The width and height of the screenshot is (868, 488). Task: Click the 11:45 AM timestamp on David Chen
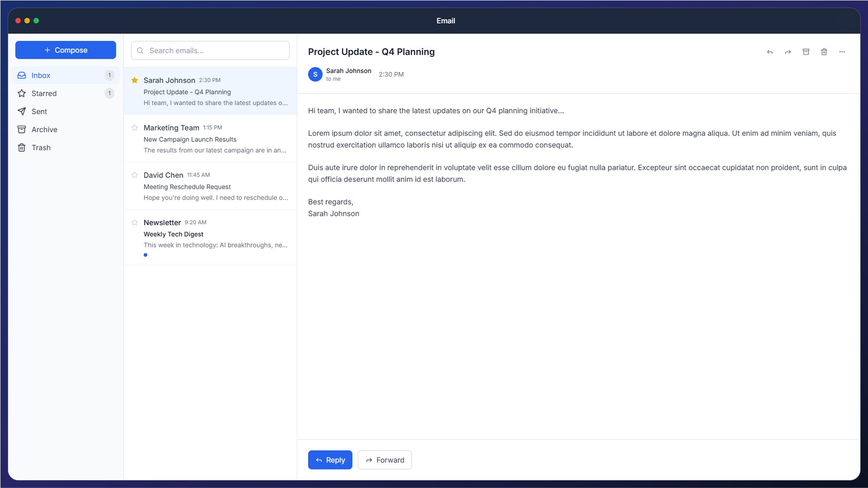point(198,175)
